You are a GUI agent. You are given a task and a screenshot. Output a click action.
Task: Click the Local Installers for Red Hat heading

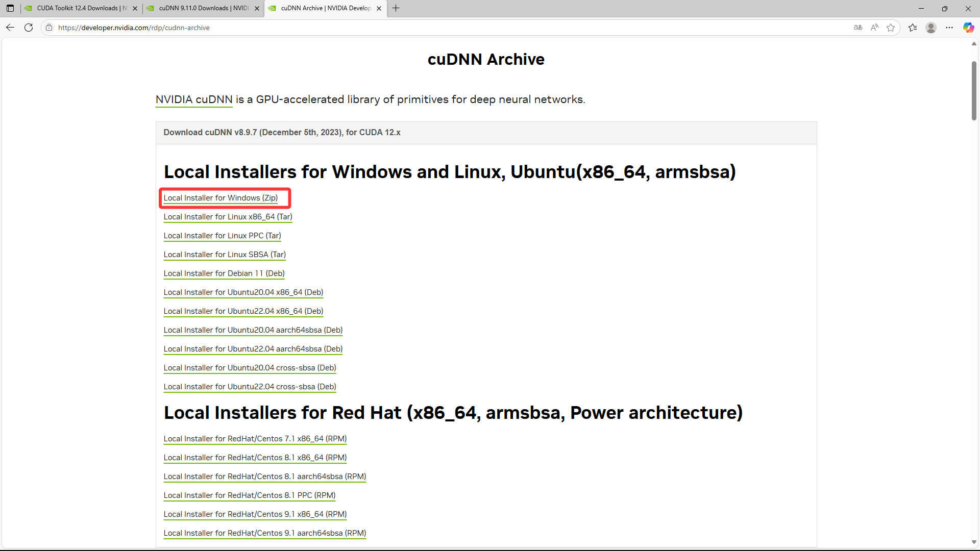(x=453, y=413)
